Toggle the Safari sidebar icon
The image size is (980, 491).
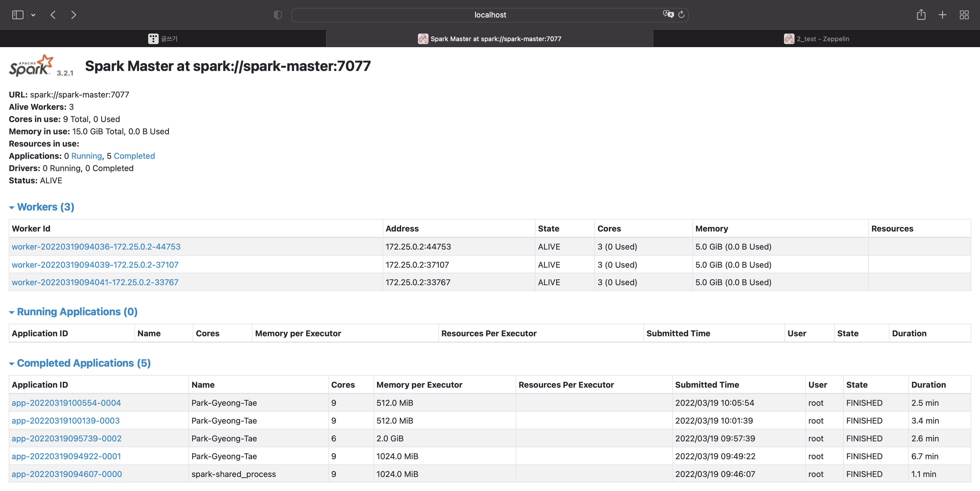pyautogui.click(x=18, y=15)
